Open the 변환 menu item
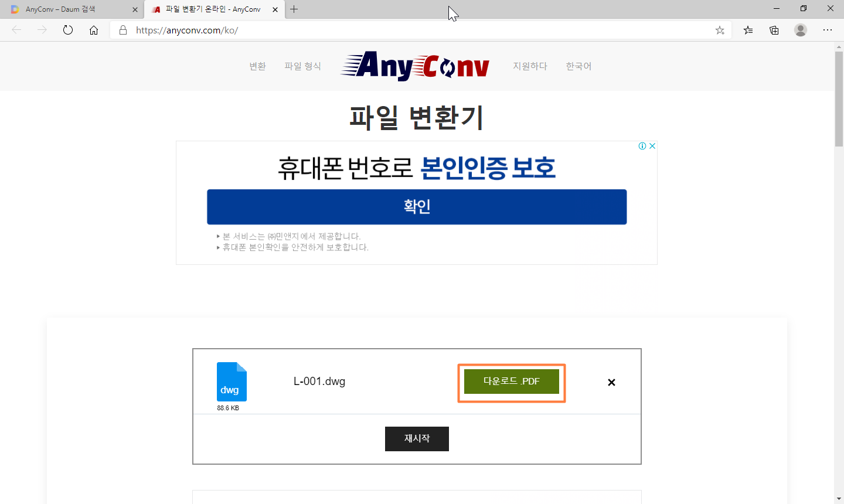 258,66
